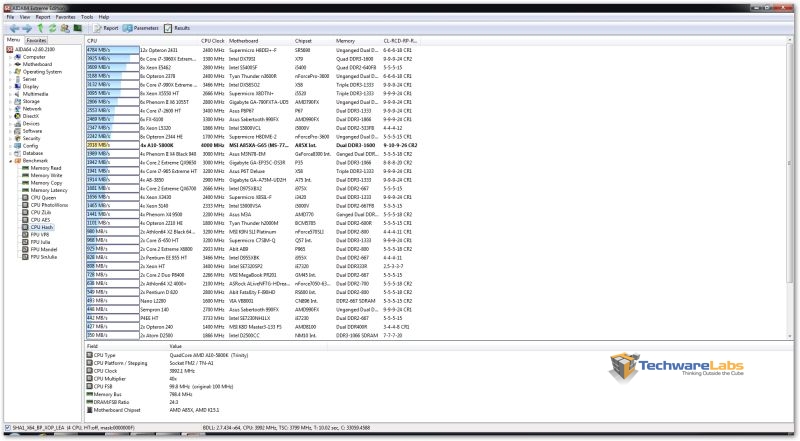Image resolution: width=800 pixels, height=441 pixels.
Task: Expand the Storage tree node
Action: coord(10,102)
